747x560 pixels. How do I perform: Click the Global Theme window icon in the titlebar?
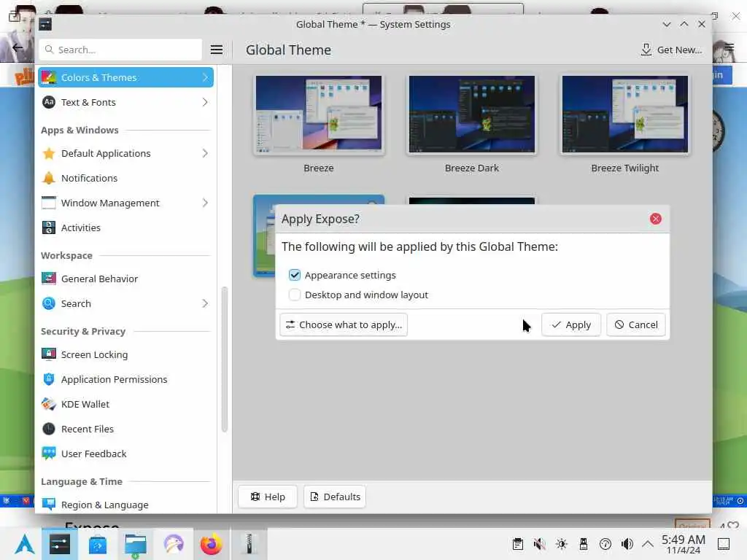pos(45,24)
